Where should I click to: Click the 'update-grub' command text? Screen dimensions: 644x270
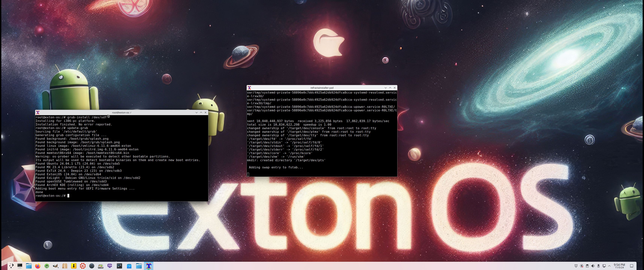click(78, 128)
